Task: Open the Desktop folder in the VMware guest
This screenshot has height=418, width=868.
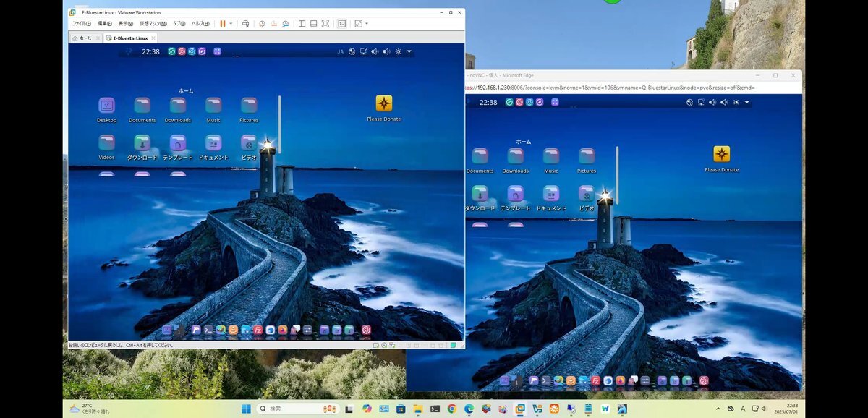Action: (x=106, y=110)
